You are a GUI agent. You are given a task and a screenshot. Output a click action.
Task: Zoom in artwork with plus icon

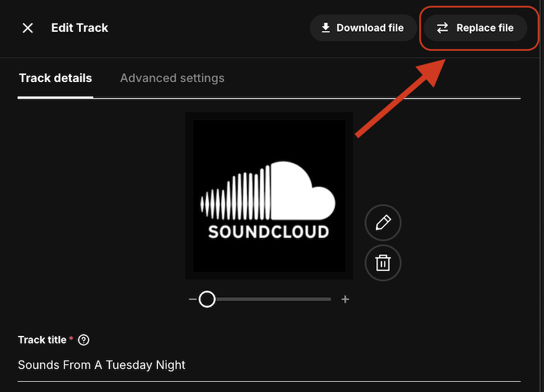pyautogui.click(x=345, y=299)
